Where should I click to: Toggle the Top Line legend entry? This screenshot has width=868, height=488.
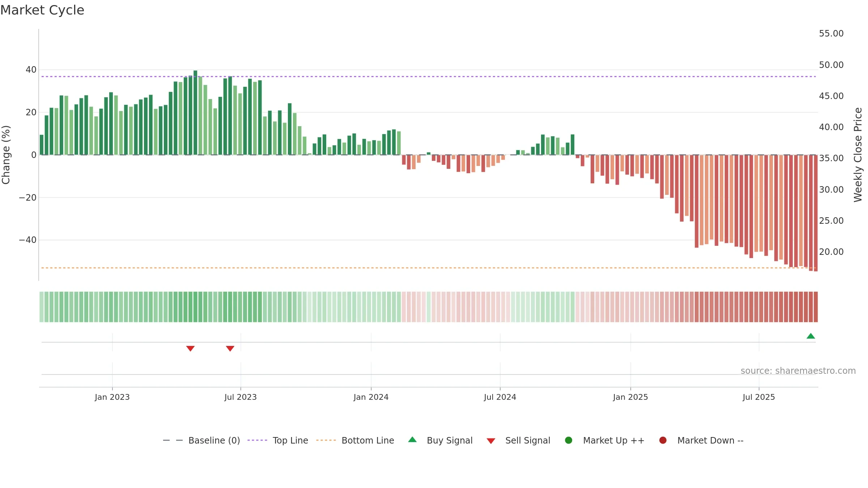(x=278, y=440)
